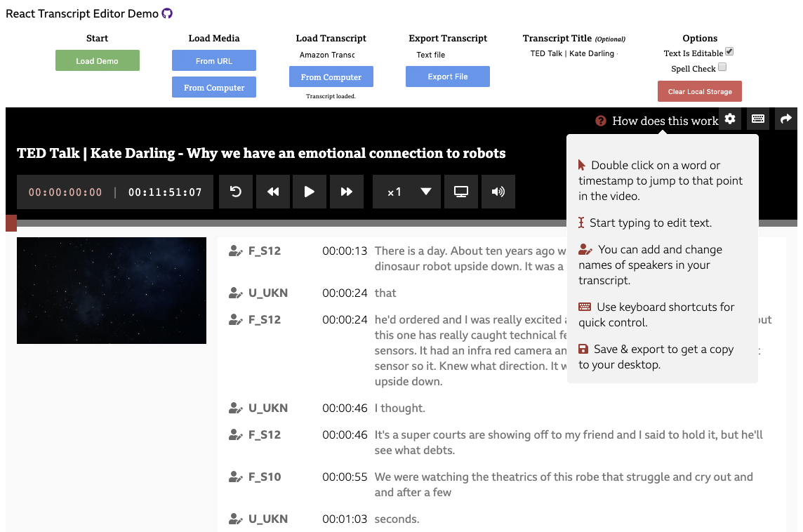Viewport: 803px width, 532px height.
Task: Open the GitHub icon link beside the demo title
Action: [x=167, y=14]
